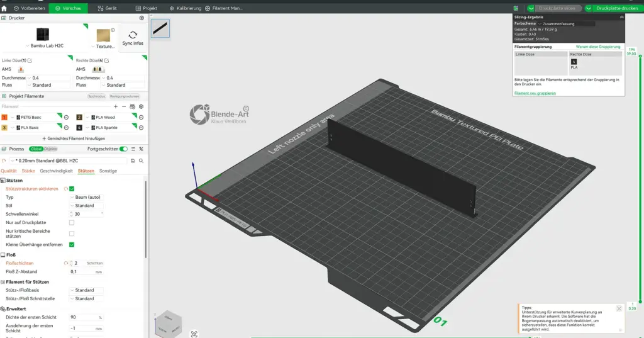
Task: Edit the Rechte Düse nozzle settings icon
Action: [107, 60]
